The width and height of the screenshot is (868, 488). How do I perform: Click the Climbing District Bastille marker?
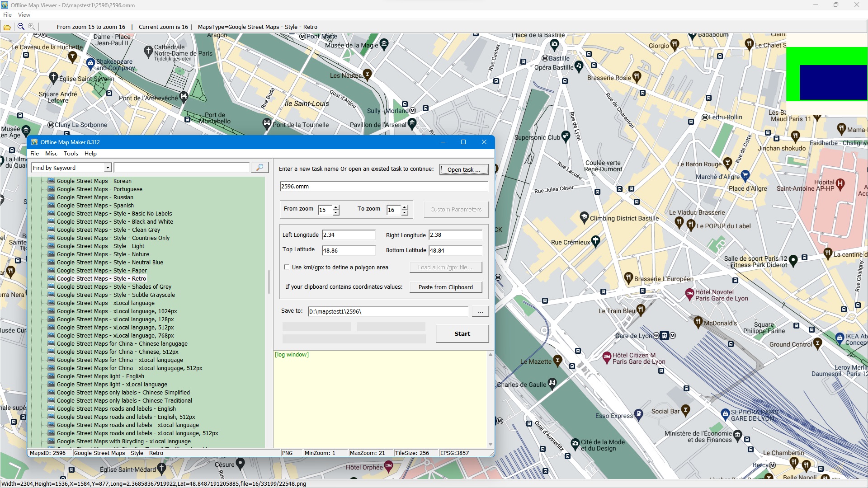(x=584, y=217)
